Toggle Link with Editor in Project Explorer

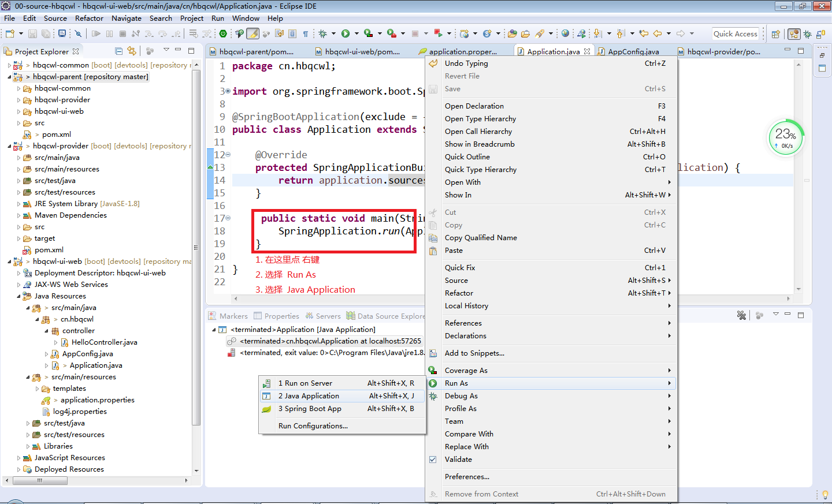coord(132,51)
